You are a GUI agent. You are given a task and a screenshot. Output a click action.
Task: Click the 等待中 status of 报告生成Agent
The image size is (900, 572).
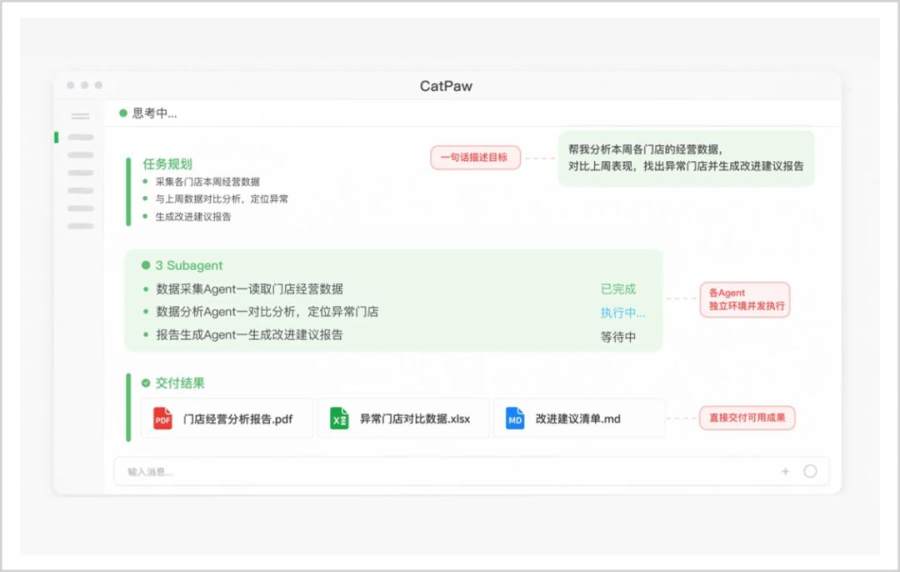point(618,337)
